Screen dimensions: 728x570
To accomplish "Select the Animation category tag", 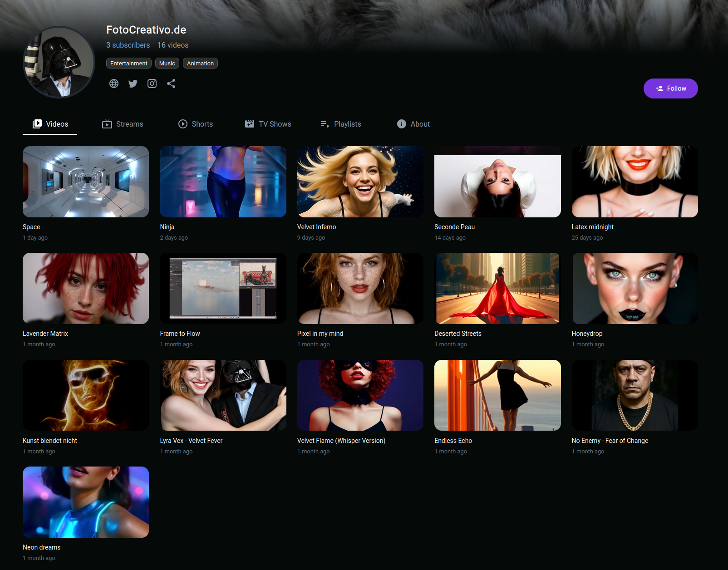I will 200,64.
